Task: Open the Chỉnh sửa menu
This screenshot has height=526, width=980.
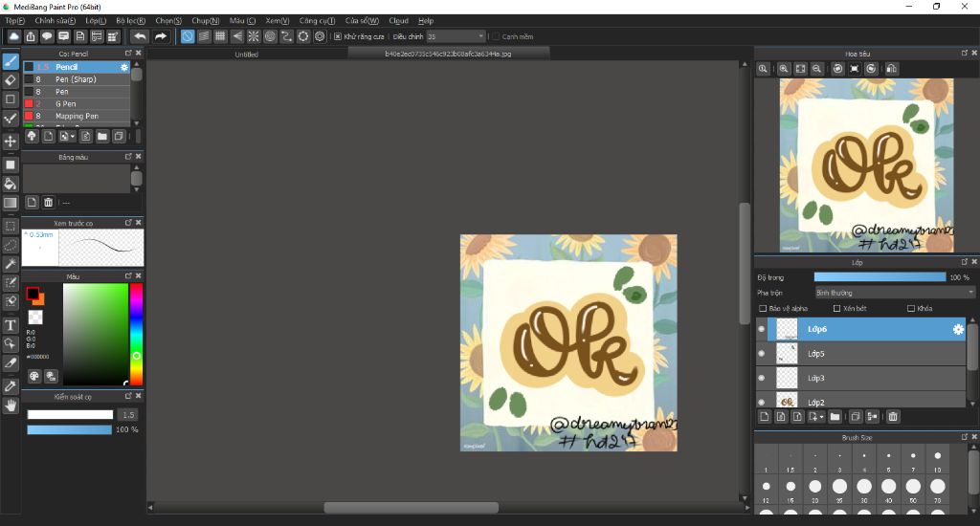Action: 55,21
